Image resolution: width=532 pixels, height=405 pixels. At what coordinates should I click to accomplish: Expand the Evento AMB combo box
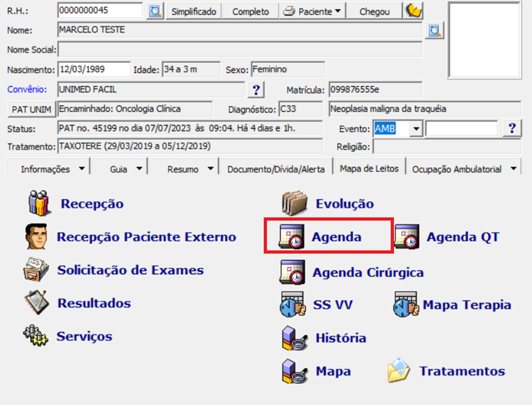(416, 129)
